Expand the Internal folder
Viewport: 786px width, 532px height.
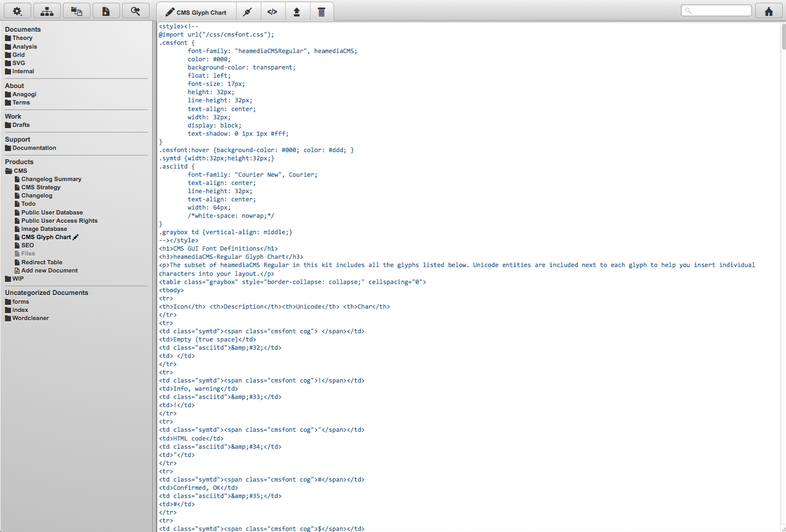[x=19, y=71]
